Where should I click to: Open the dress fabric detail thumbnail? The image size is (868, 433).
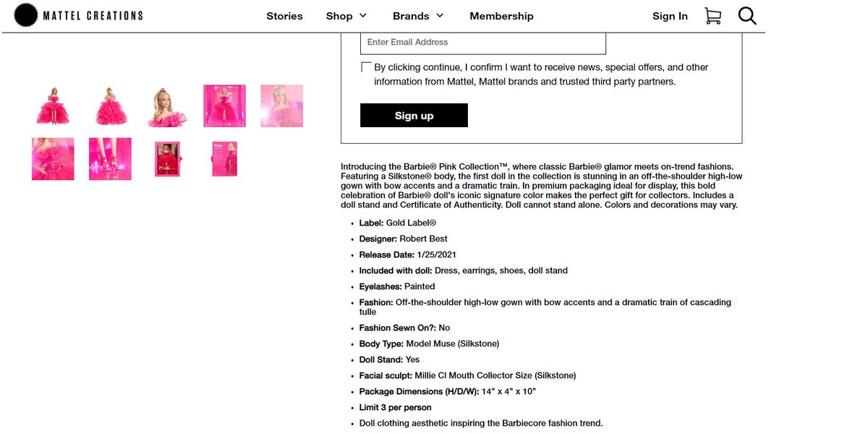click(52, 158)
